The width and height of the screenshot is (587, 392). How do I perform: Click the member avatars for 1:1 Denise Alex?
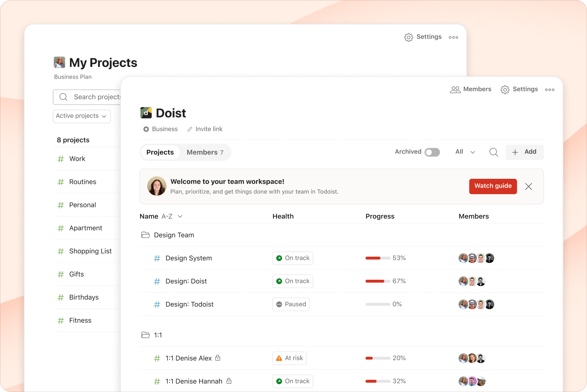pyautogui.click(x=472, y=358)
